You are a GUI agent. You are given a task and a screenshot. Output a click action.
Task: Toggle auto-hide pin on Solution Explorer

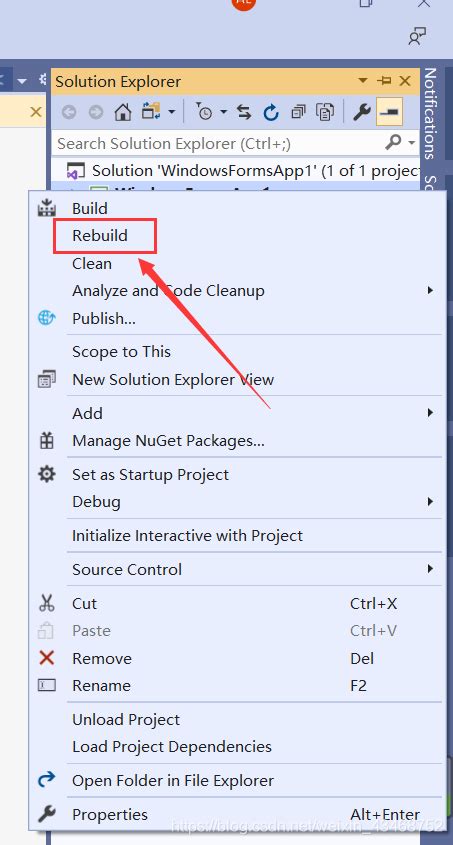click(x=385, y=81)
